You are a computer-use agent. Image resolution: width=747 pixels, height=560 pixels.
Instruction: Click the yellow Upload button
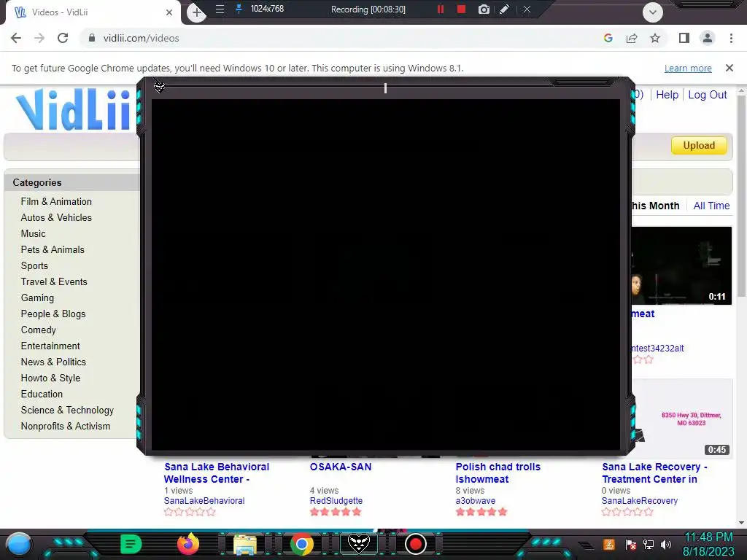[x=699, y=145]
